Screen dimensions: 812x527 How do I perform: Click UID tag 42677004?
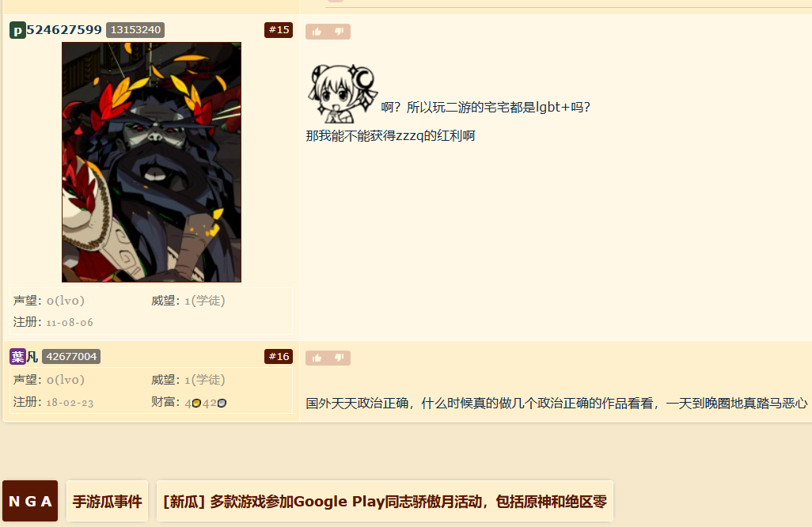pos(71,357)
